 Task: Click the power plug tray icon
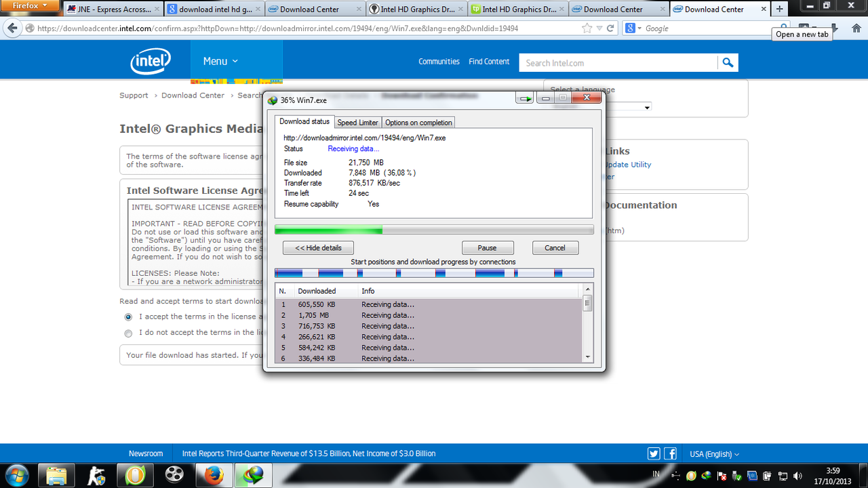click(x=768, y=476)
